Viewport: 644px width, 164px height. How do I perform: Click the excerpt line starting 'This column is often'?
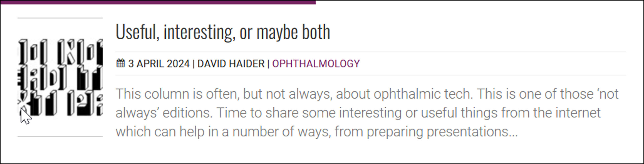click(367, 94)
